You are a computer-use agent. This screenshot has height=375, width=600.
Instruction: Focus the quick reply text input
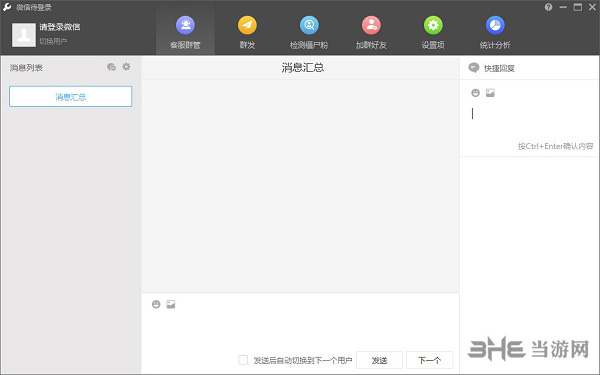point(530,121)
